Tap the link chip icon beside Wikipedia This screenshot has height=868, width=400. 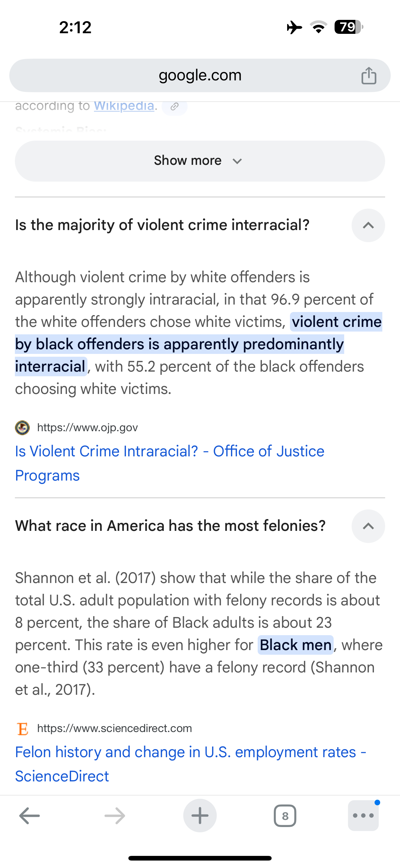pyautogui.click(x=174, y=106)
